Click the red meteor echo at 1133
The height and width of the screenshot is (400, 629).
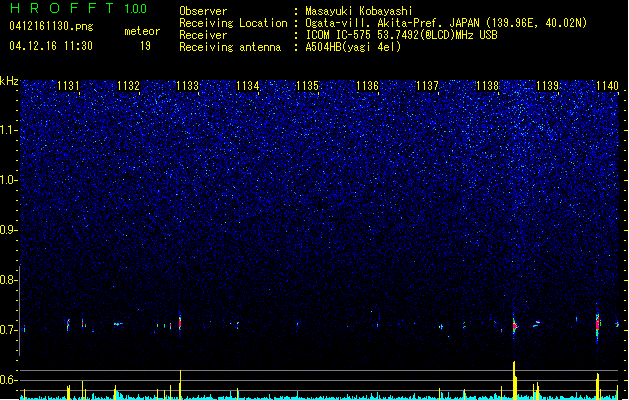(x=180, y=323)
